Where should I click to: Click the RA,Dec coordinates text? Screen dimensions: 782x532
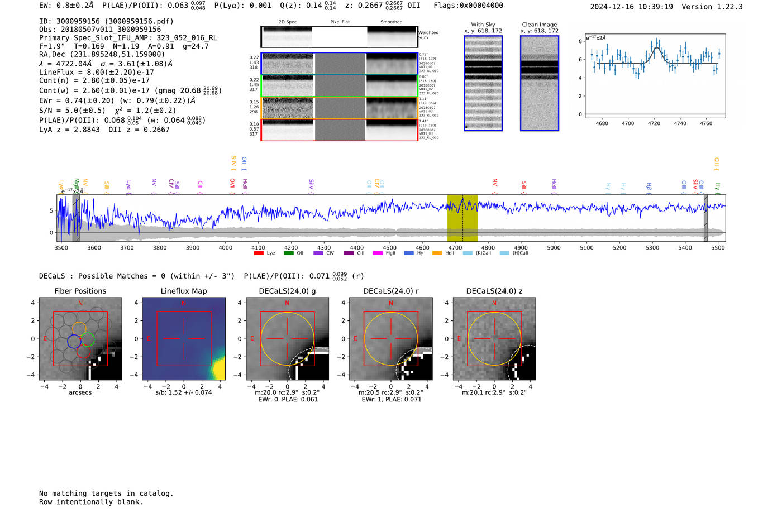point(102,55)
